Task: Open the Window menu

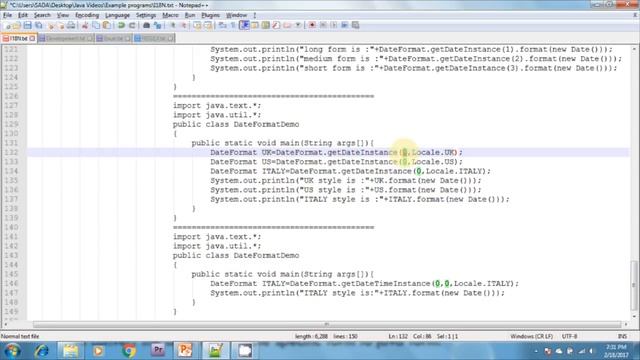Action: coord(236,15)
